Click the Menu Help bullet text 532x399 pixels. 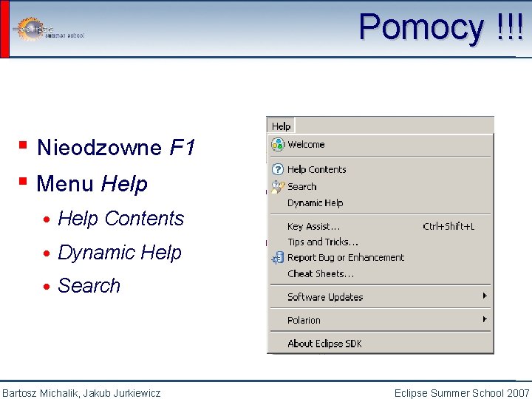[x=92, y=183]
